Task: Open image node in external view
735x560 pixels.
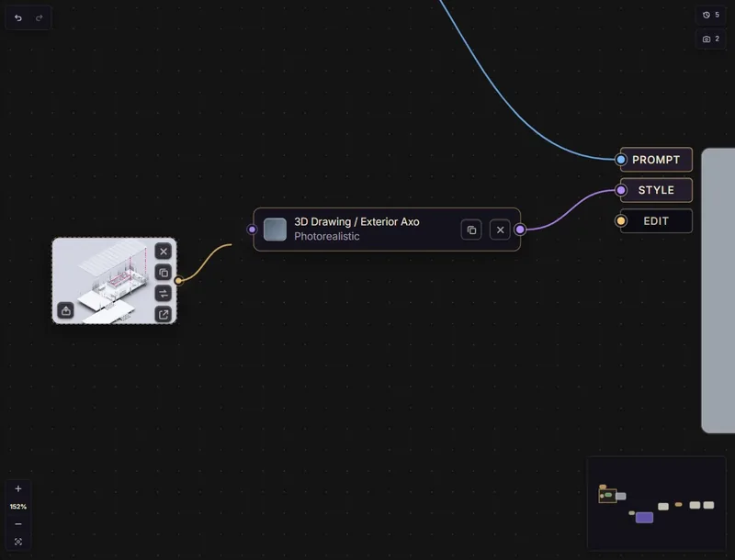Action: (x=164, y=315)
